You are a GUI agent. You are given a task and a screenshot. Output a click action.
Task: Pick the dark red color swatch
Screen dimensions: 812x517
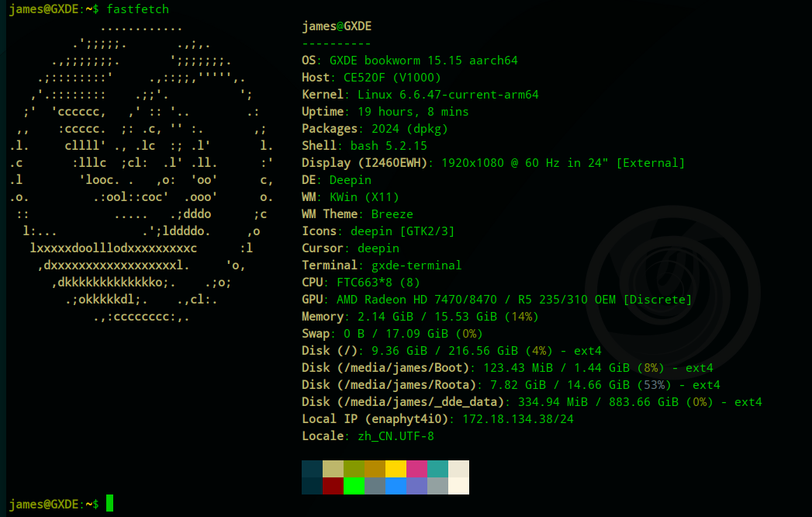pyautogui.click(x=333, y=486)
